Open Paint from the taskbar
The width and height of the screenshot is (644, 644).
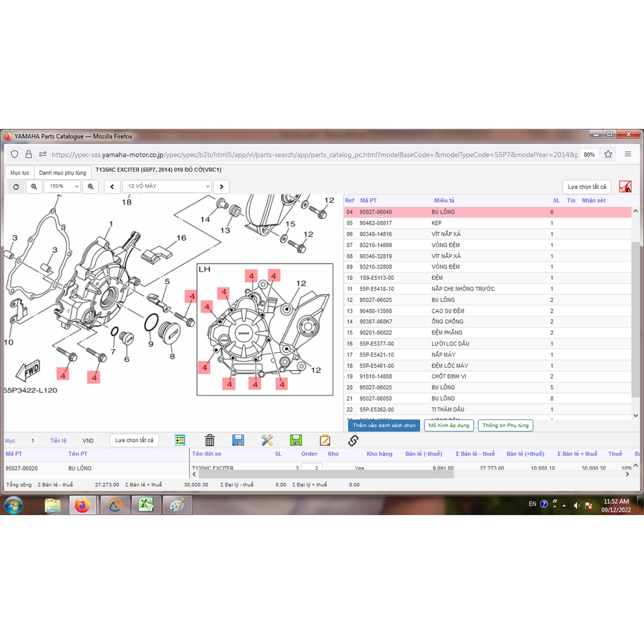tap(177, 506)
